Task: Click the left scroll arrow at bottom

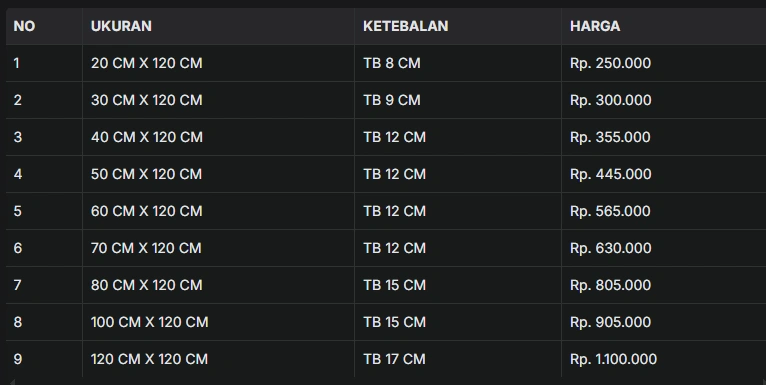Action: pos(11,382)
